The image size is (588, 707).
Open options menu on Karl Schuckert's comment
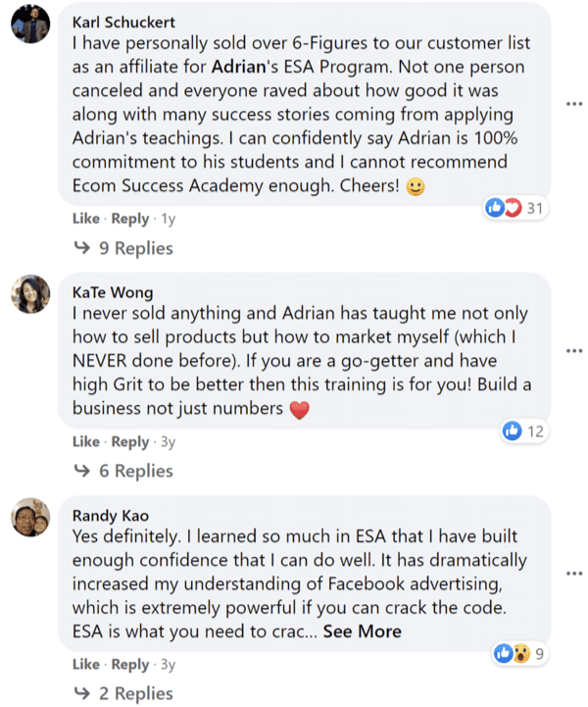574,104
